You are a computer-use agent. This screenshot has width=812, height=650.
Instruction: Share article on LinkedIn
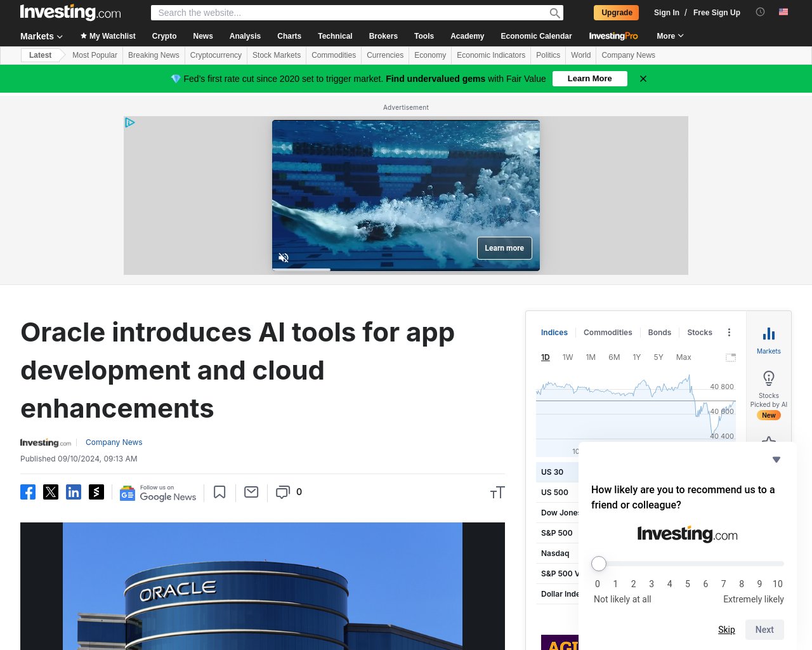click(x=74, y=492)
